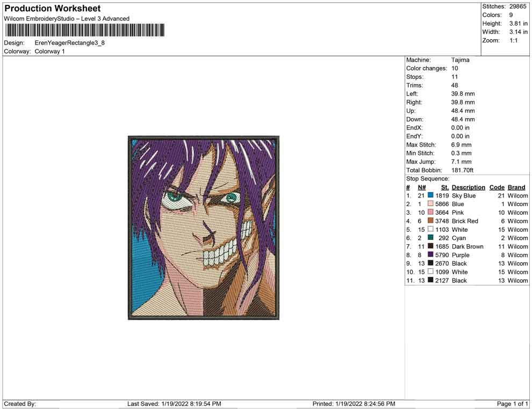Screen dimensions: 532x409
Task: Select the Purple description text
Action: click(x=461, y=255)
